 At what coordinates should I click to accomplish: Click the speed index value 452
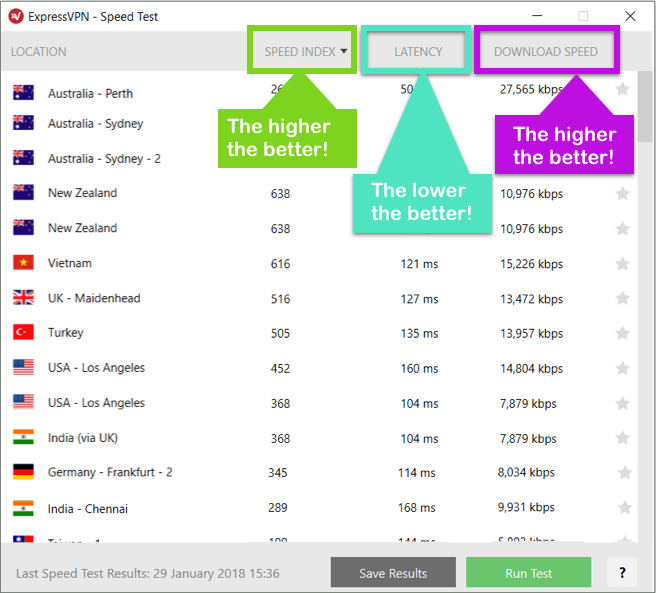pyautogui.click(x=280, y=369)
